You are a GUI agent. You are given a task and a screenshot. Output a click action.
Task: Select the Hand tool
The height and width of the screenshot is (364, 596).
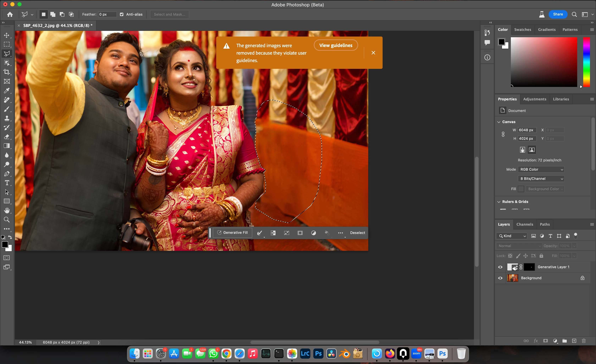7,210
